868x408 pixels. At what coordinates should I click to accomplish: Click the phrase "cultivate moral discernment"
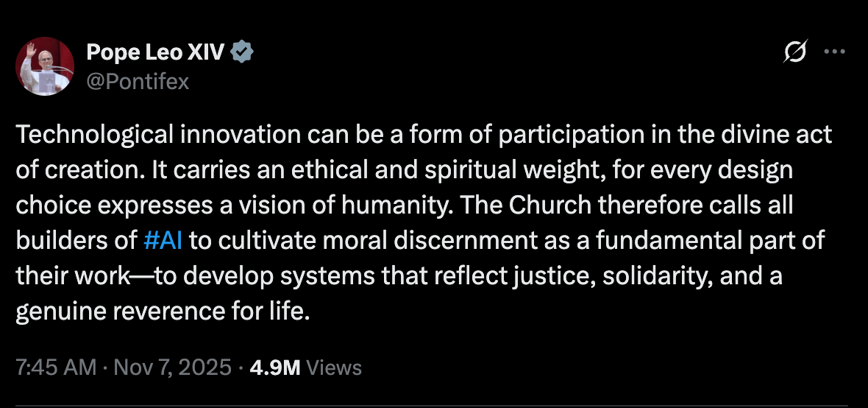(366, 240)
